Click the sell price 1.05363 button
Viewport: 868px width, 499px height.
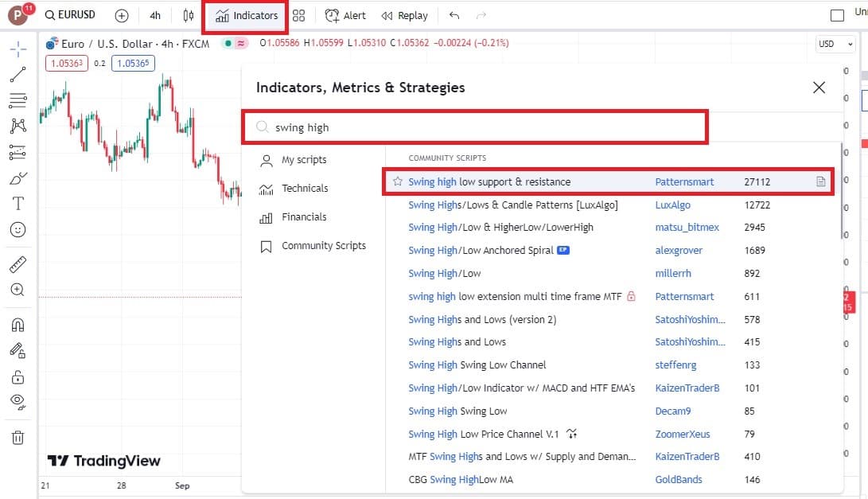(67, 63)
